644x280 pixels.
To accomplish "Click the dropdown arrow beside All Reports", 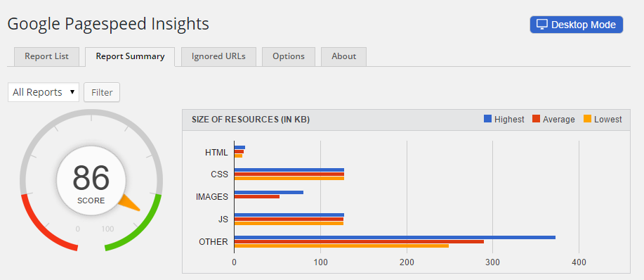I will pyautogui.click(x=72, y=91).
